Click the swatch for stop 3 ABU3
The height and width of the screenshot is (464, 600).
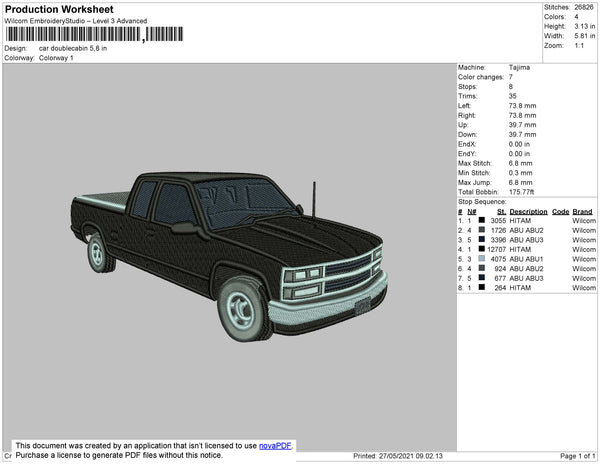click(482, 240)
